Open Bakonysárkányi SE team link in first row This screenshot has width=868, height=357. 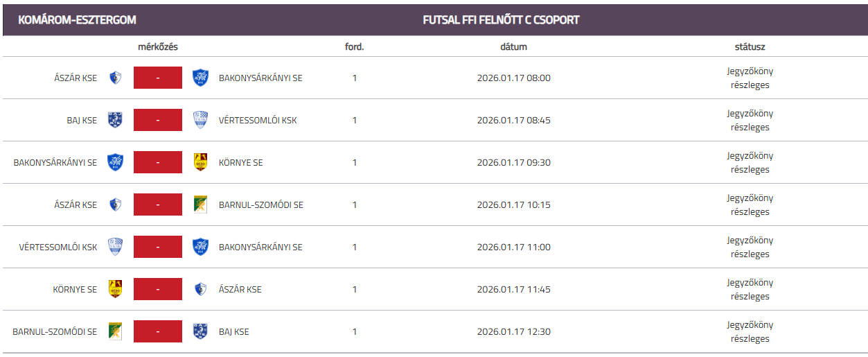coord(260,78)
